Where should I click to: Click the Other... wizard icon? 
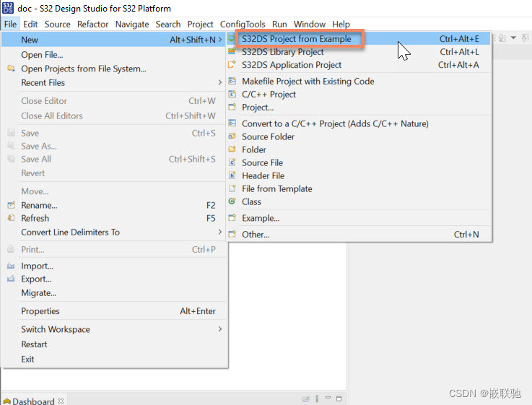(x=232, y=234)
